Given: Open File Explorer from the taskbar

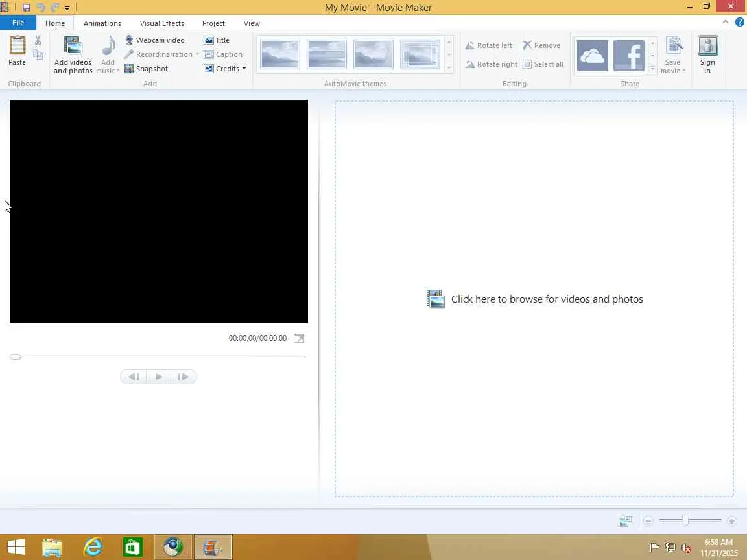Looking at the screenshot, I should 53,547.
